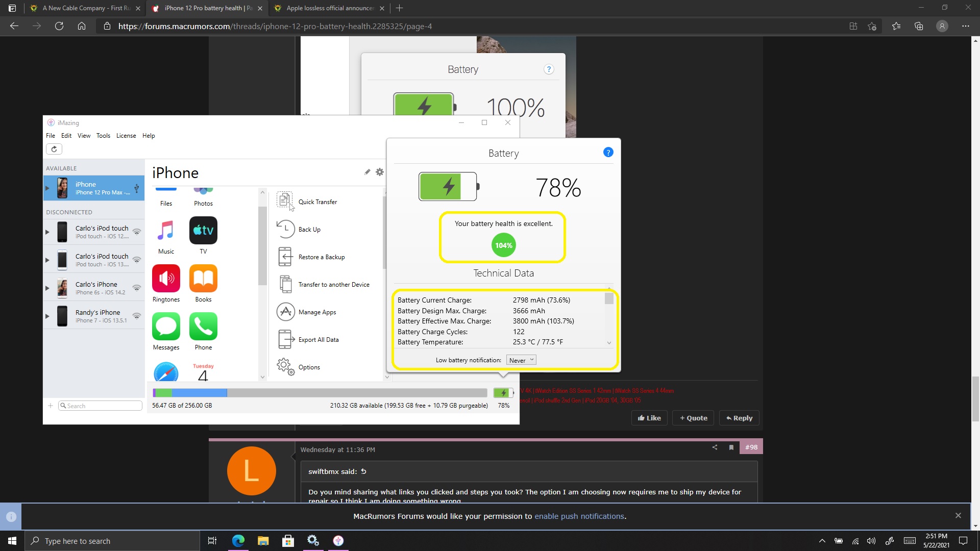Viewport: 980px width, 551px height.
Task: Click the browser address bar URL
Action: [x=275, y=26]
